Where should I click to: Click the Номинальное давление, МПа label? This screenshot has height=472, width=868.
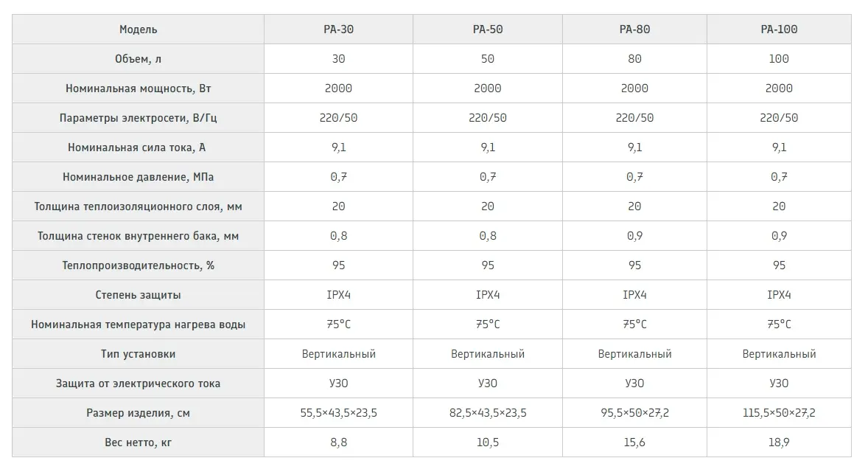click(x=139, y=177)
